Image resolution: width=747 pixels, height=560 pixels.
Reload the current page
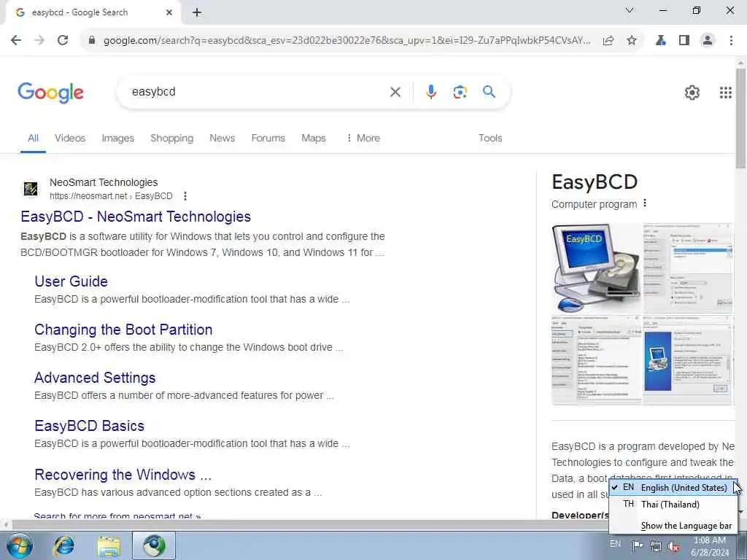[x=63, y=41]
